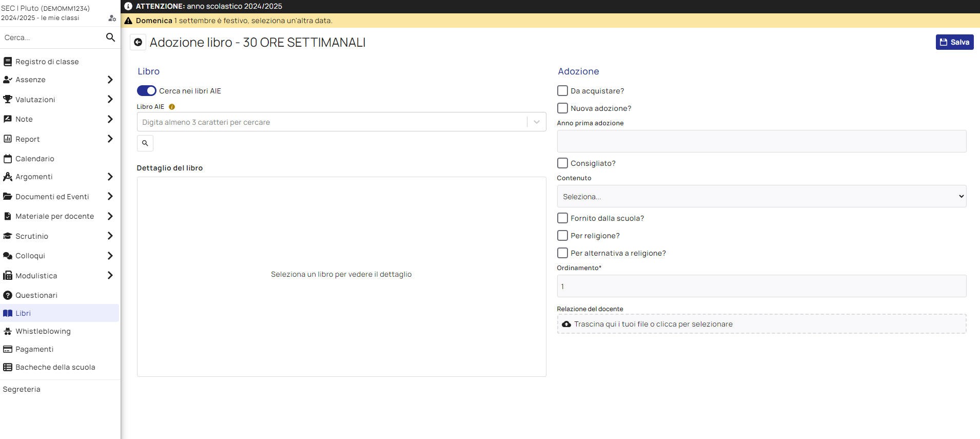Click the Materiale per docente file icon
Image resolution: width=980 pixels, height=439 pixels.
point(8,216)
